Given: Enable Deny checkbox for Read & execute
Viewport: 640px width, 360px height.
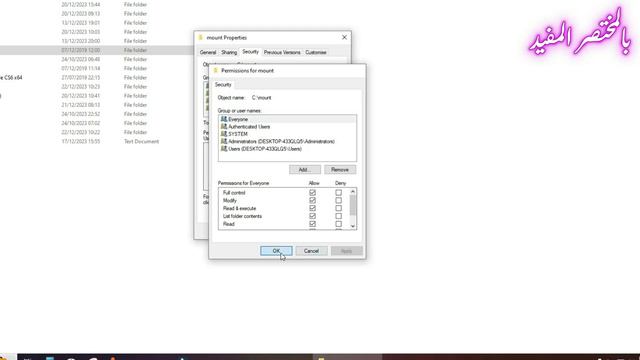Looking at the screenshot, I should click(x=338, y=208).
